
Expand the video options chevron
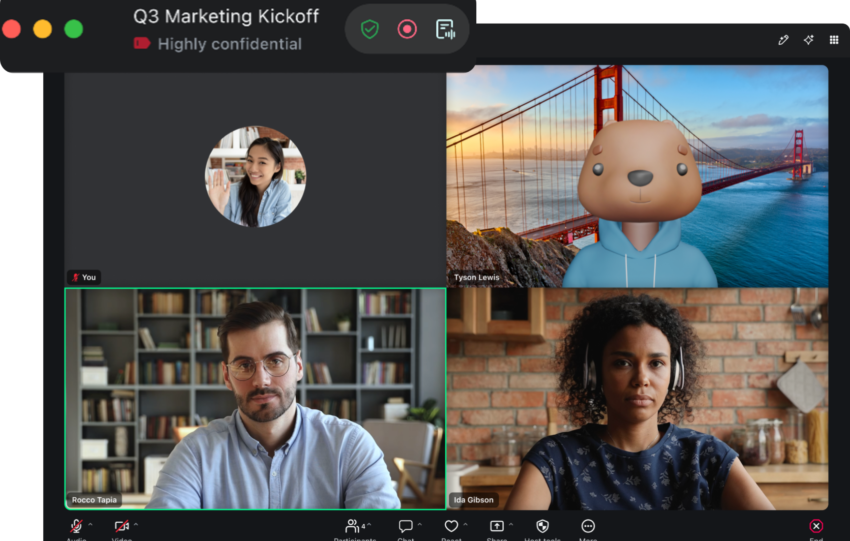point(136,524)
